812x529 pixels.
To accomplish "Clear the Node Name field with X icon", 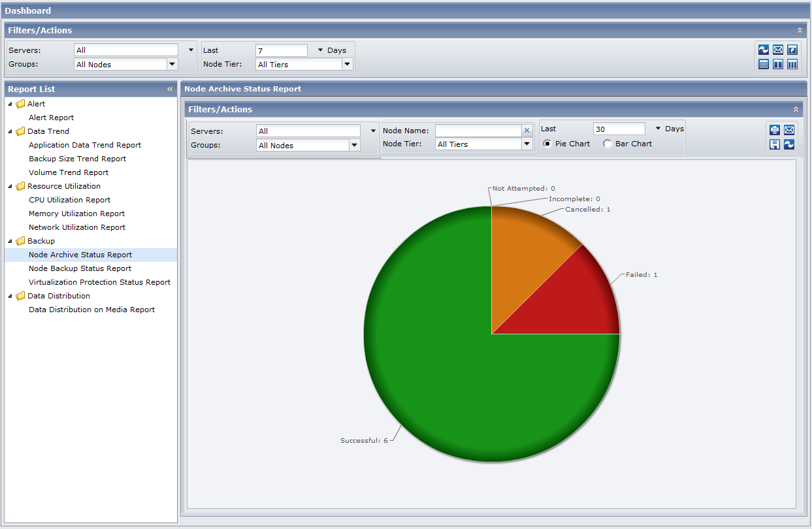I will tap(527, 131).
